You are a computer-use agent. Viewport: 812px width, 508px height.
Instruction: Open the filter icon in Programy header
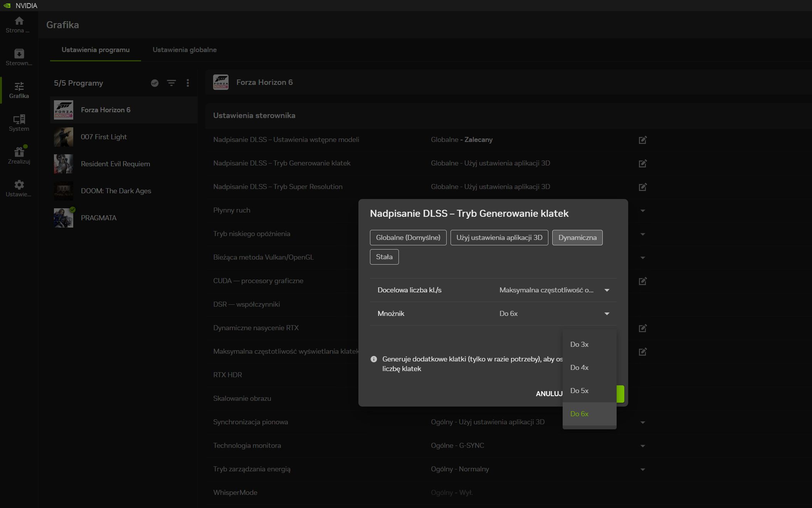[171, 83]
